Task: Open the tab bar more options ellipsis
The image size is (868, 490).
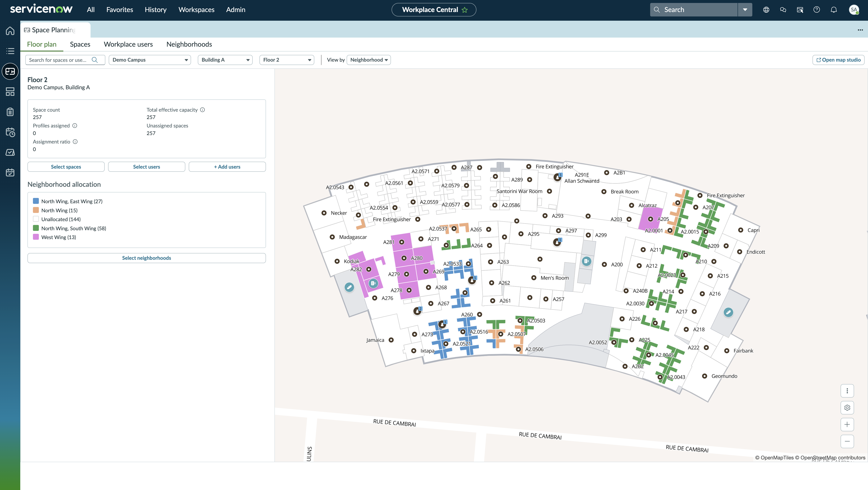Action: (860, 30)
